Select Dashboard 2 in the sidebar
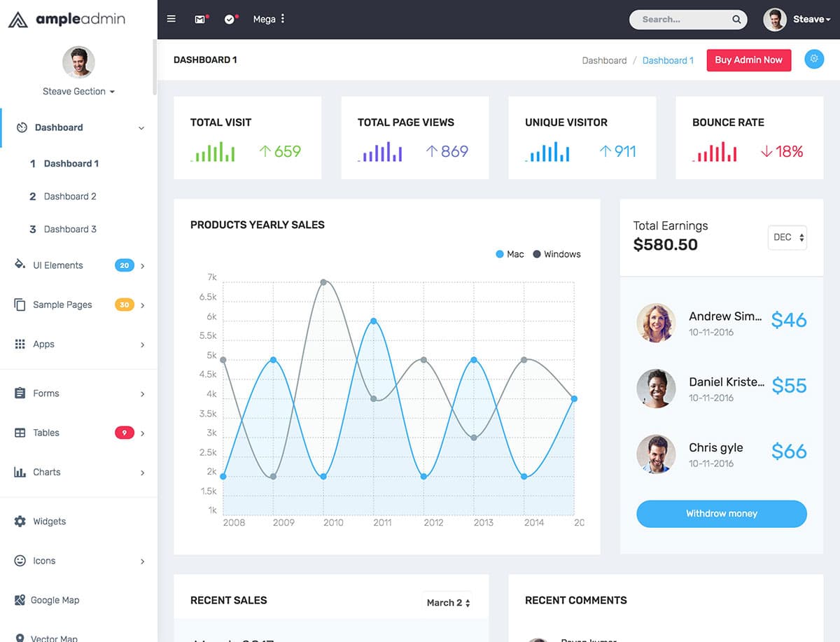This screenshot has width=840, height=642. coord(70,197)
